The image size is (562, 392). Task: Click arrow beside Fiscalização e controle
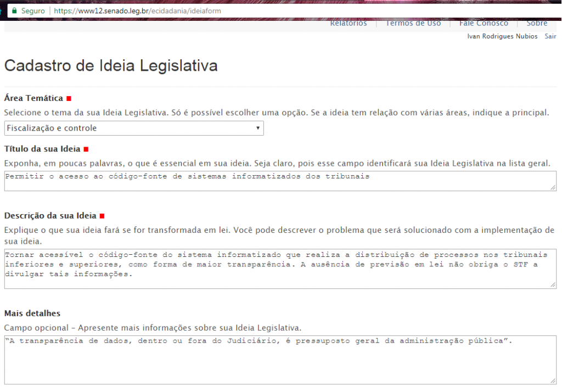(257, 128)
